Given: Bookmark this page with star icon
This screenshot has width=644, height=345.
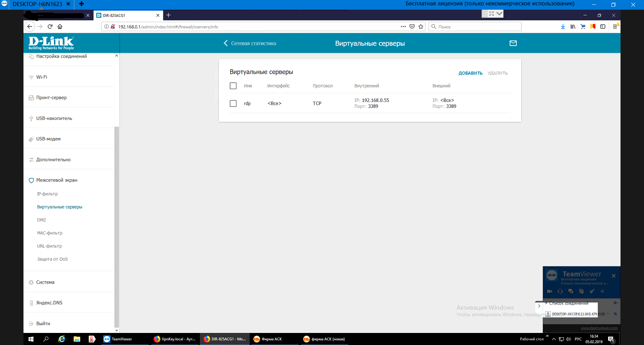Looking at the screenshot, I should (x=421, y=26).
